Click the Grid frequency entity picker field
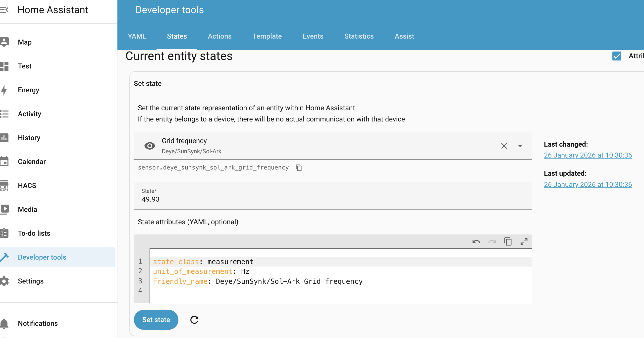Viewport: 644px width, 338px height. pyautogui.click(x=333, y=146)
